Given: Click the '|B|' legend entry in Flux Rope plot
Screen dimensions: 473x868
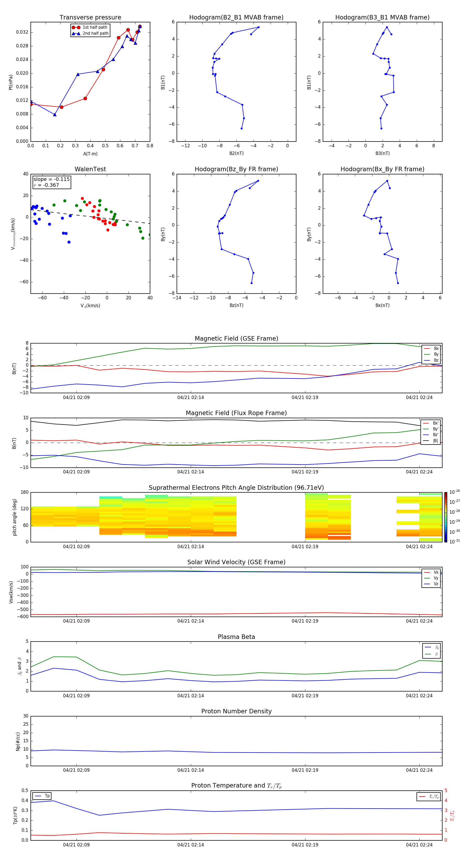Looking at the screenshot, I should tap(431, 441).
